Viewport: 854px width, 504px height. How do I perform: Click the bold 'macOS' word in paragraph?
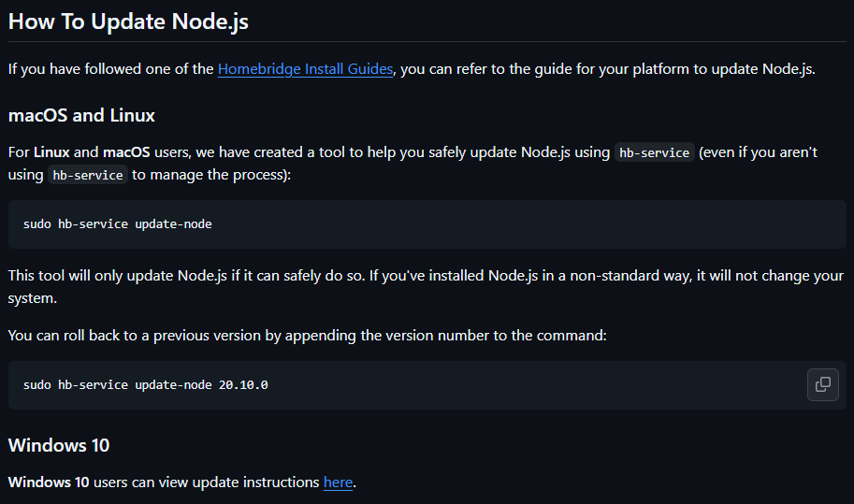pos(128,151)
